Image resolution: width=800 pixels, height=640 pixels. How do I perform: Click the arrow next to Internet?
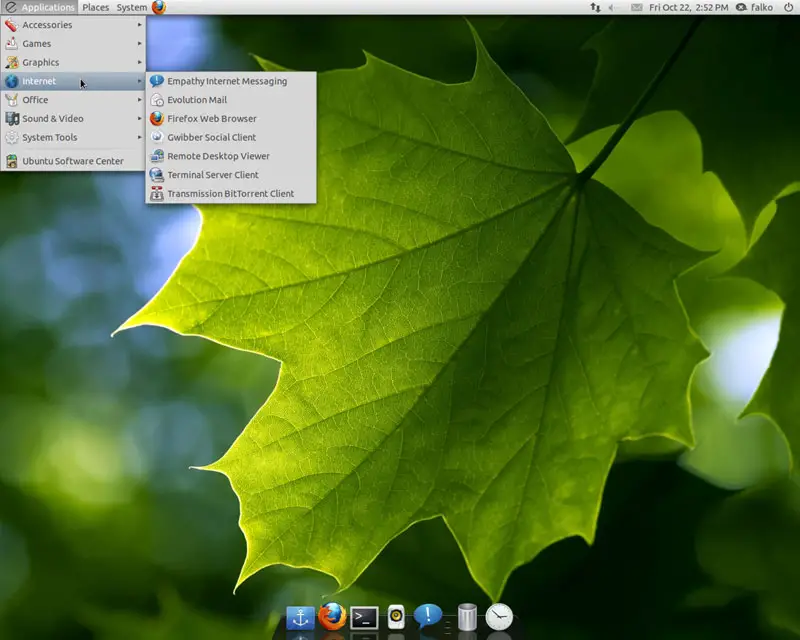[139, 81]
